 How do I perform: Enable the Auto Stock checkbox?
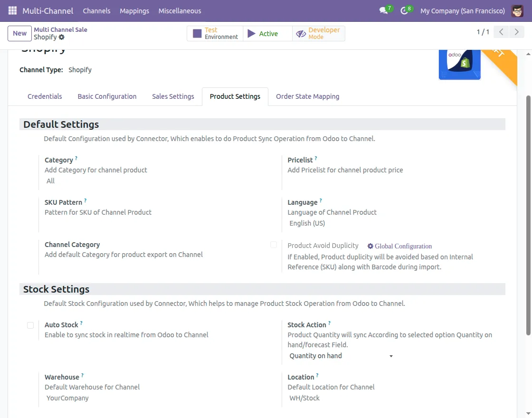pos(30,325)
